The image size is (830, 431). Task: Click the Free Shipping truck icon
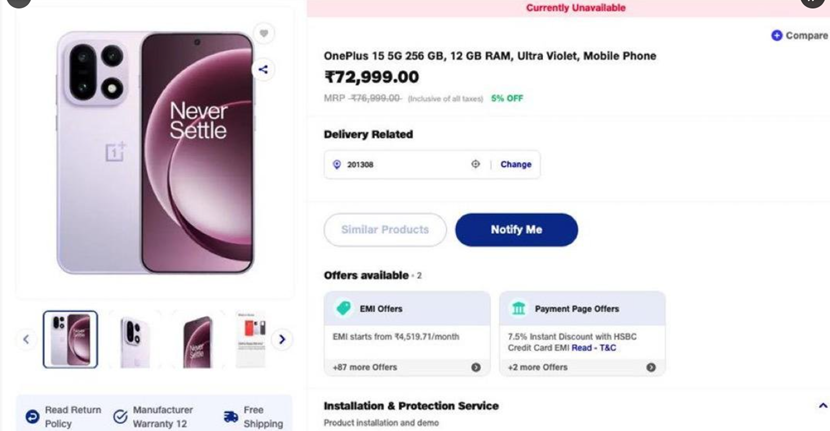pos(231,416)
